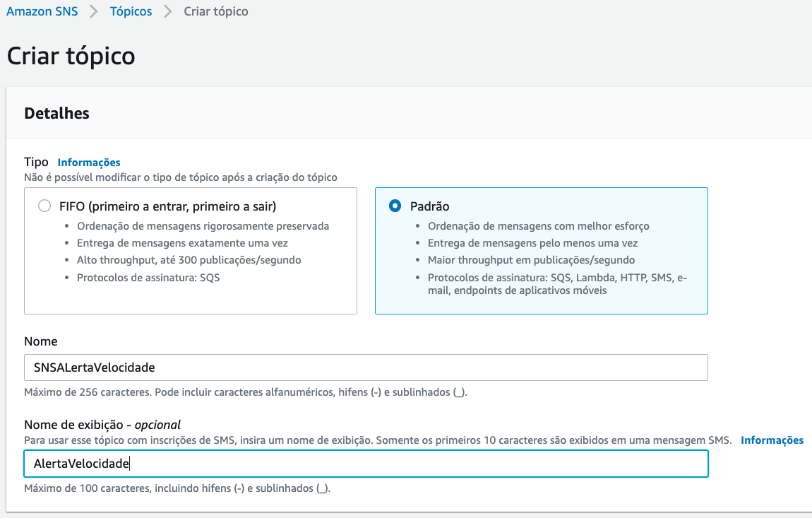Open the Amazon SNS breadcrumb link

(42, 11)
